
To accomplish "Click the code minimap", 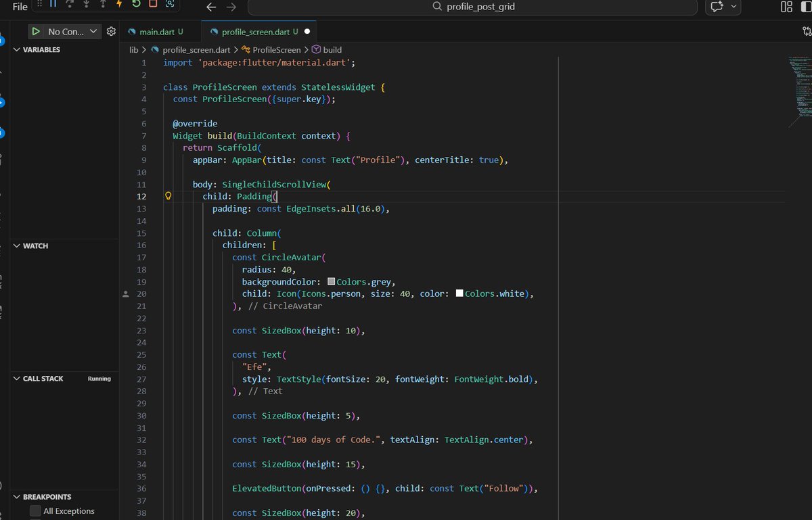I will click(800, 91).
